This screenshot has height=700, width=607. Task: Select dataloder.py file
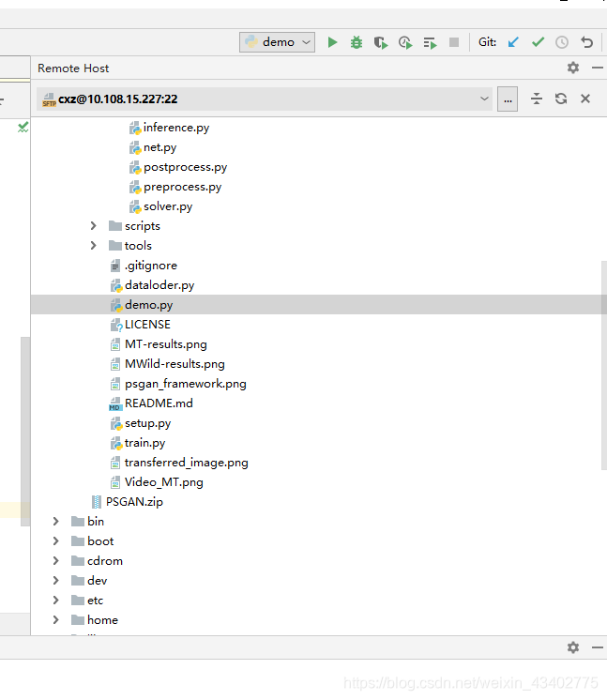coord(152,285)
